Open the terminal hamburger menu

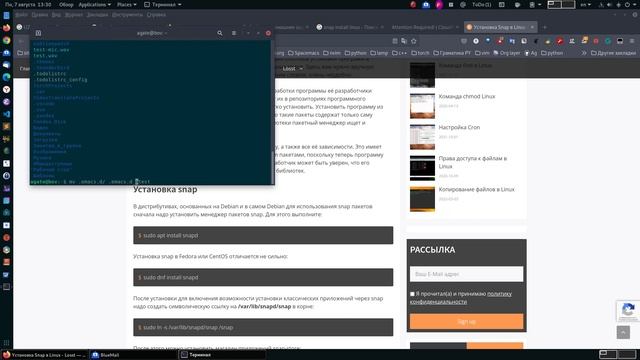[234, 33]
